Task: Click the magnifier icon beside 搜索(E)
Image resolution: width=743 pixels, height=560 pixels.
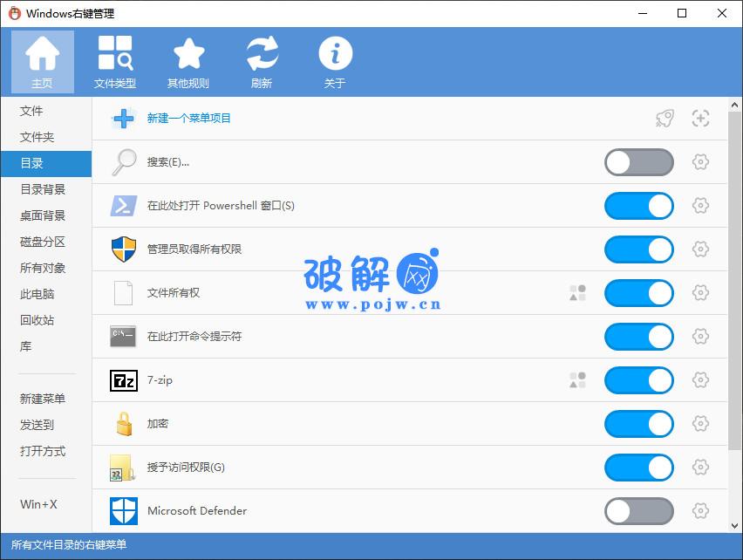Action: pos(123,162)
